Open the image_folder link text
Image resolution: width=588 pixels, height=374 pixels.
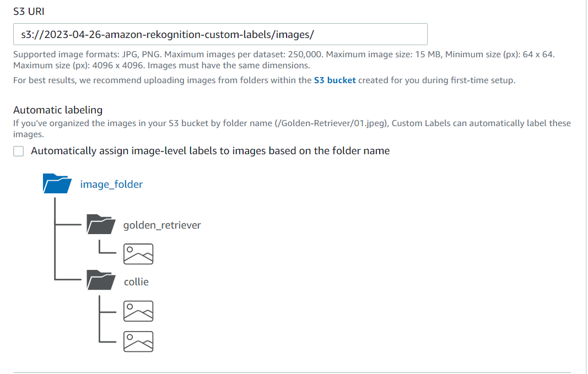[111, 185]
